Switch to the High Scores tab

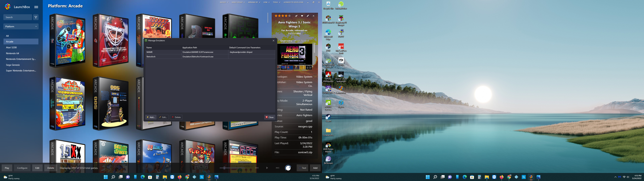tap(302, 41)
